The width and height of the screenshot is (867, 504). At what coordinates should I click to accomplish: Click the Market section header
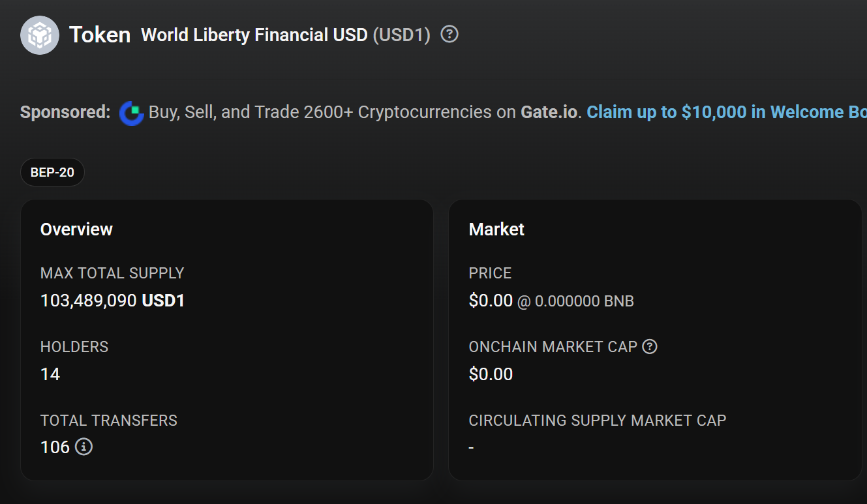point(496,229)
